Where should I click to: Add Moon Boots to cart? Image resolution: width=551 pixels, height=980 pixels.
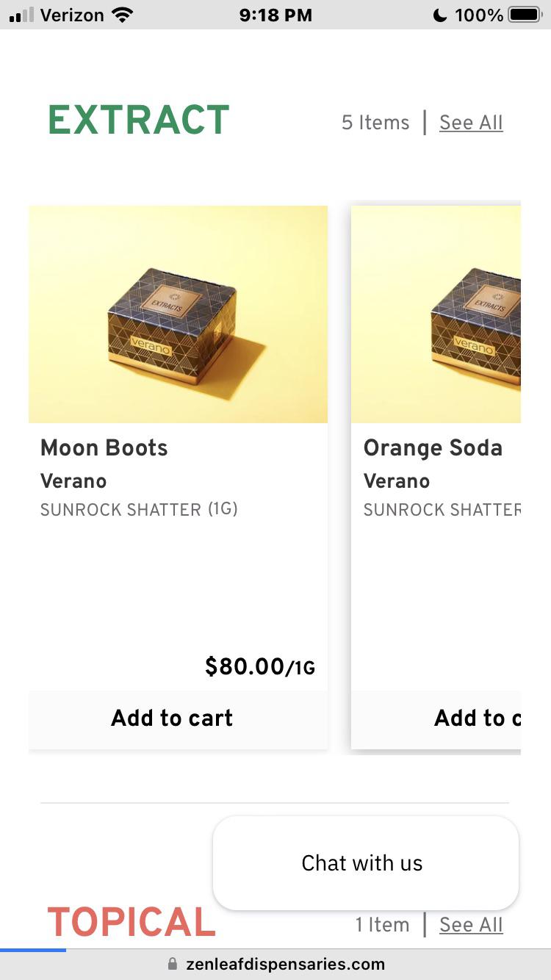click(x=172, y=718)
